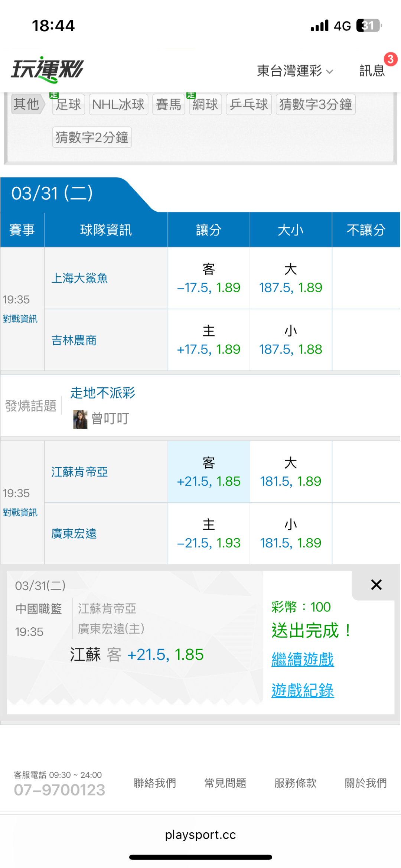Open 走地不派彩 hot topic
This screenshot has height=868, width=401.
[103, 393]
